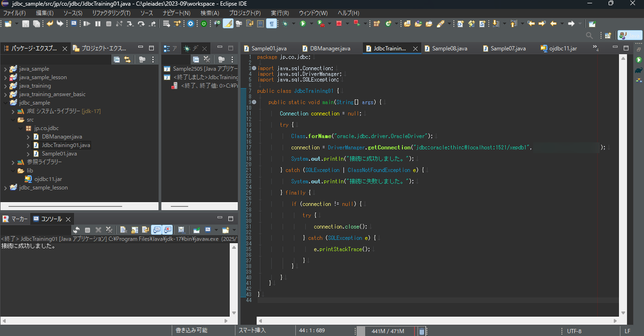644x336 pixels.
Task: Click the green Run button in toolbar
Action: click(x=303, y=24)
